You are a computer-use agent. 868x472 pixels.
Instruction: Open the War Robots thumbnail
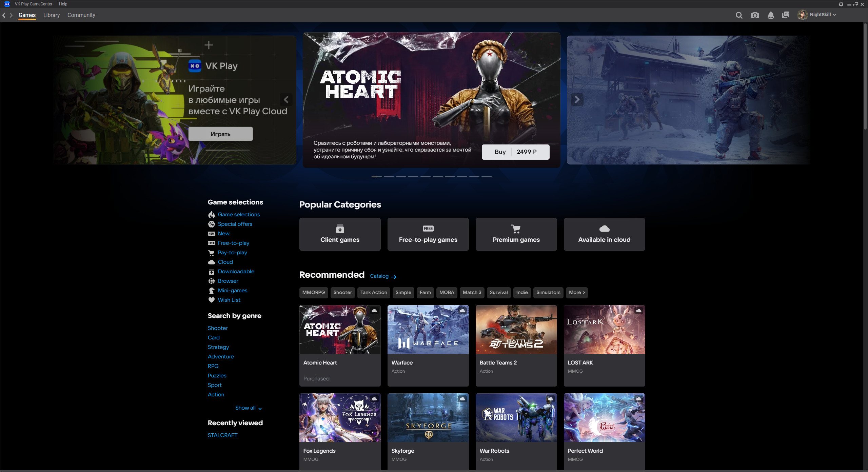516,418
